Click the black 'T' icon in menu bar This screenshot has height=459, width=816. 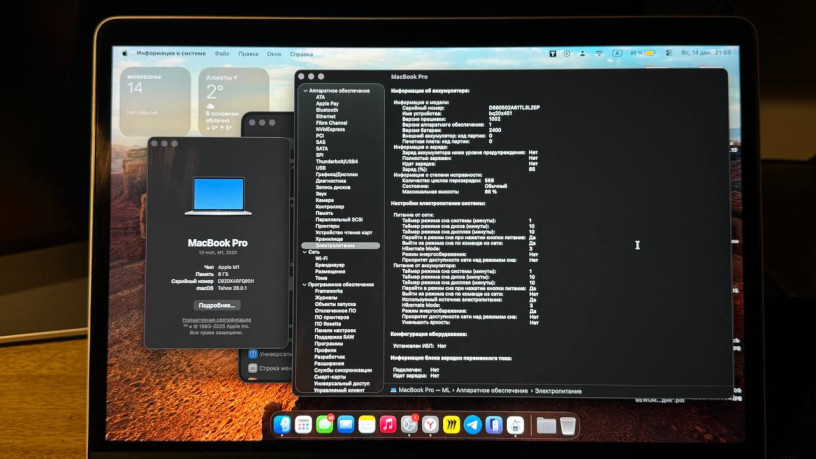pyautogui.click(x=552, y=53)
